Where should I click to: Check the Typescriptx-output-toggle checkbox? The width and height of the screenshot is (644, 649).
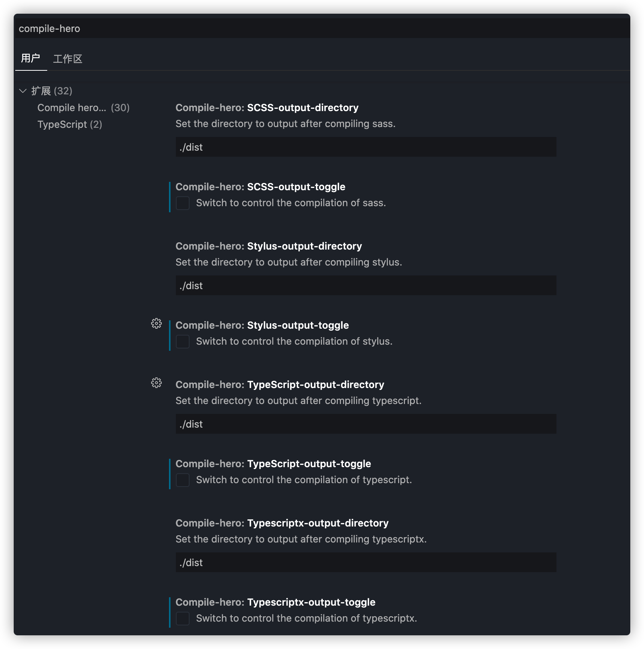tap(183, 619)
